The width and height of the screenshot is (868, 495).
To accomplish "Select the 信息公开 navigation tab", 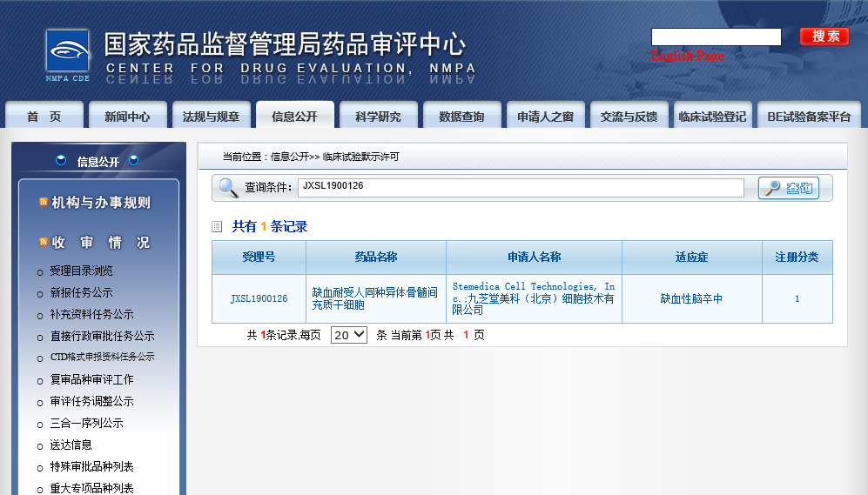I will (x=294, y=117).
